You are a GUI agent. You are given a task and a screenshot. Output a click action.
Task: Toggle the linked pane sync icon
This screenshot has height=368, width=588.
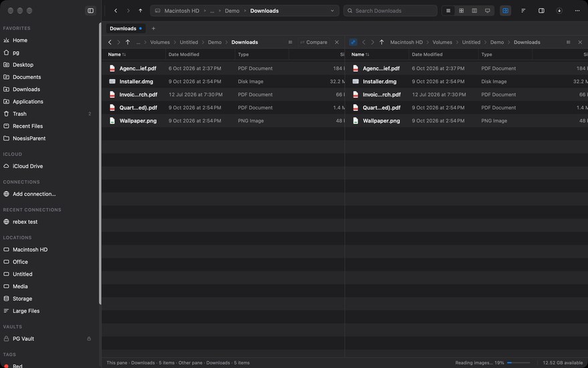coord(353,42)
